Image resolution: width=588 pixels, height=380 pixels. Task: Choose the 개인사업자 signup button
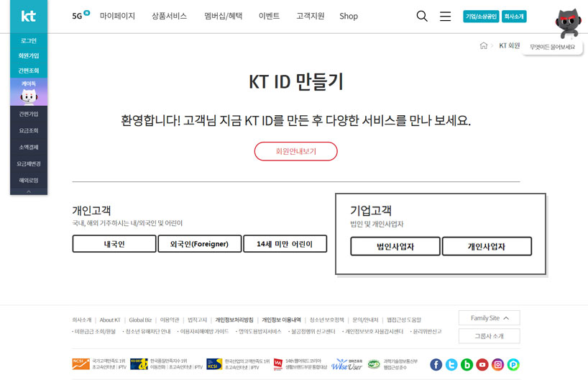(x=487, y=246)
